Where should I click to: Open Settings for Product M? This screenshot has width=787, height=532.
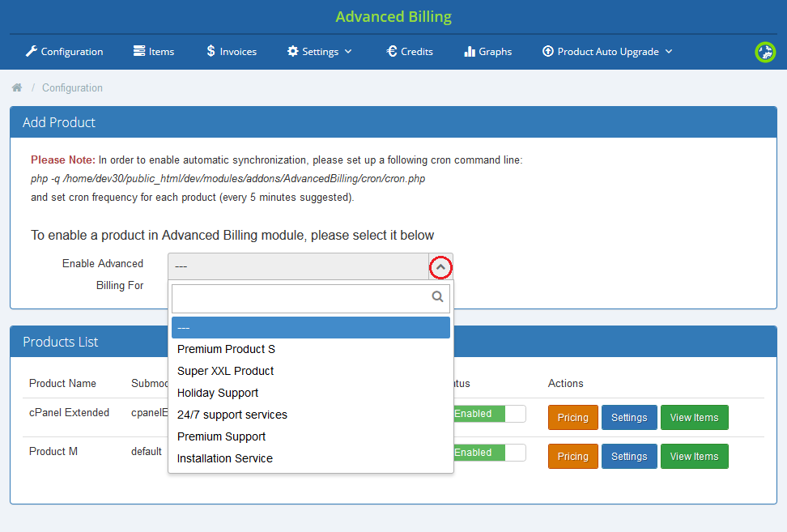coord(629,456)
